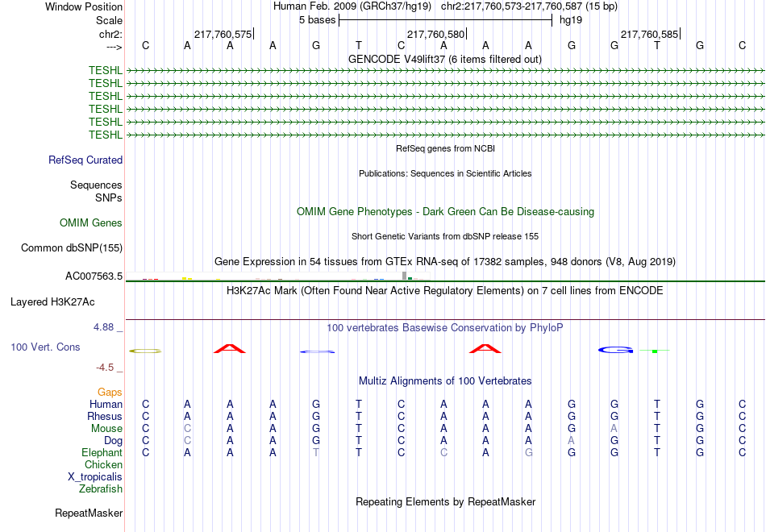766x532 pixels.
Task: Click the 'Layered H3K27Ac' track label
Action: tap(52, 302)
